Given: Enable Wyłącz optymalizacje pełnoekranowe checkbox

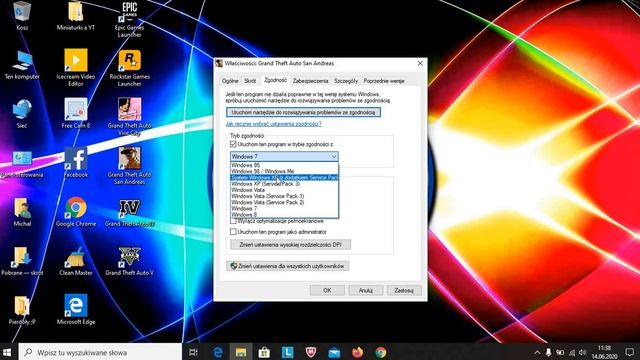Looking at the screenshot, I should [x=233, y=221].
